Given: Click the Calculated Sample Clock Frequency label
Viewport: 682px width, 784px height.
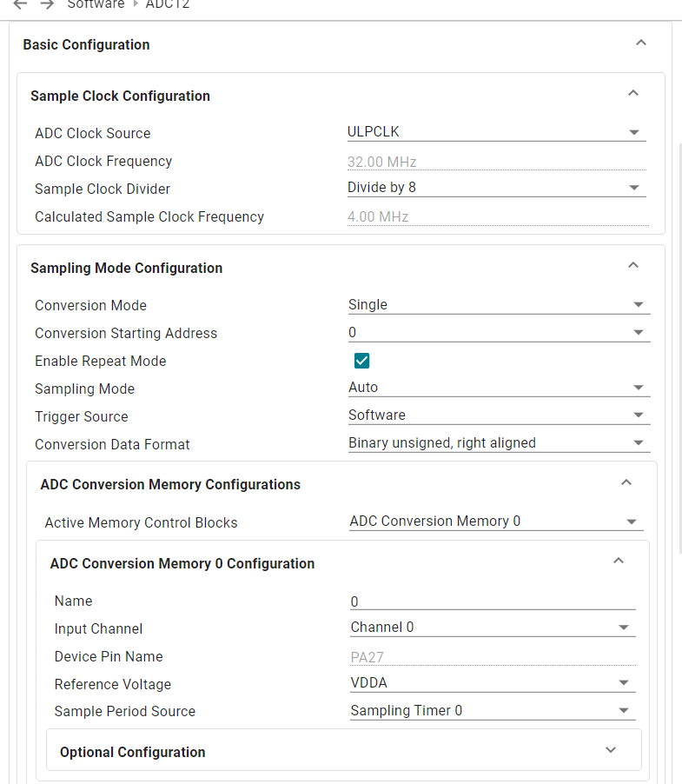Looking at the screenshot, I should click(149, 217).
